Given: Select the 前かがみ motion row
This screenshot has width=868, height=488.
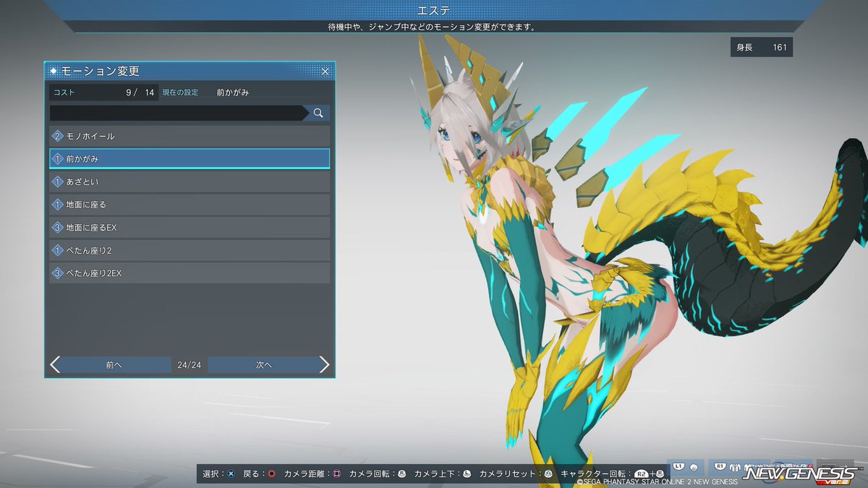Looking at the screenshot, I should click(x=190, y=158).
